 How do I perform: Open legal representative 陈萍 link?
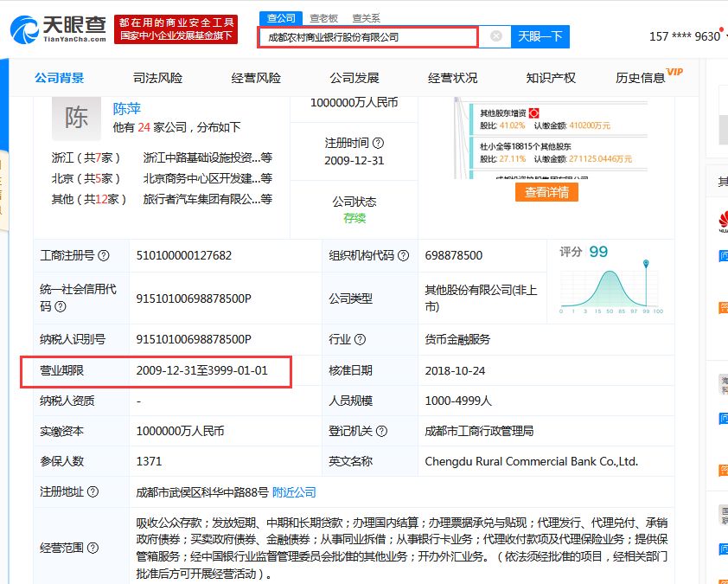tap(127, 109)
